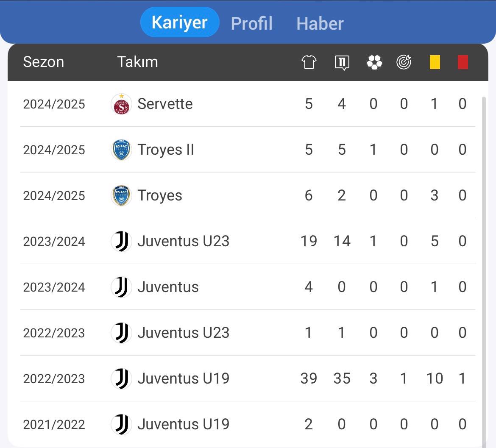This screenshot has width=496, height=448.
Task: Click the yellow card column icon
Action: [x=435, y=62]
